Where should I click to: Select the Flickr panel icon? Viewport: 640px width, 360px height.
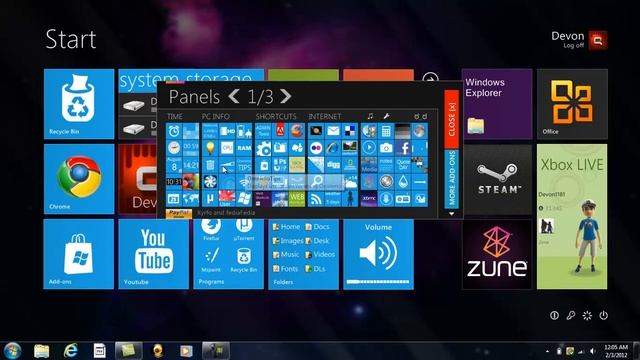pos(316,148)
